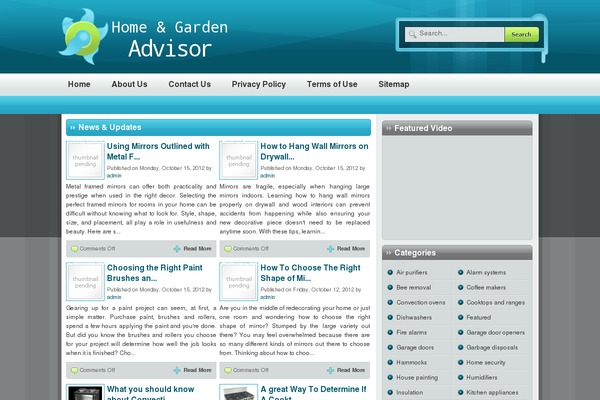
Task: Open Kitchen appliances category
Action: coord(492,392)
